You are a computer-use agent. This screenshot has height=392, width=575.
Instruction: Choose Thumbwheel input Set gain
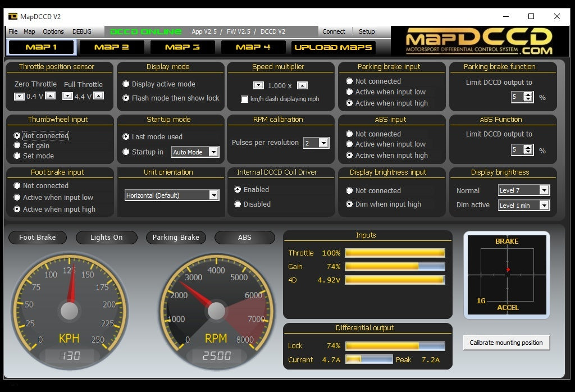pyautogui.click(x=31, y=145)
